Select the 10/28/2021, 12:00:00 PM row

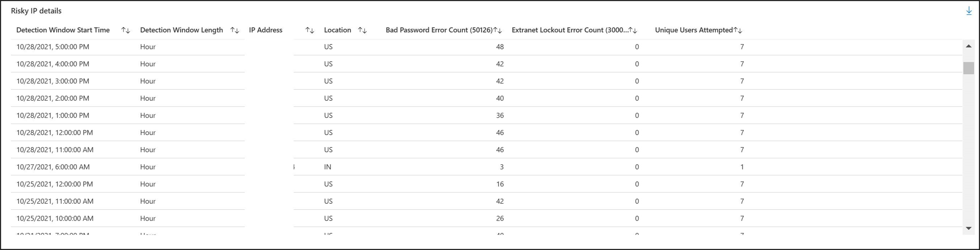click(487, 133)
